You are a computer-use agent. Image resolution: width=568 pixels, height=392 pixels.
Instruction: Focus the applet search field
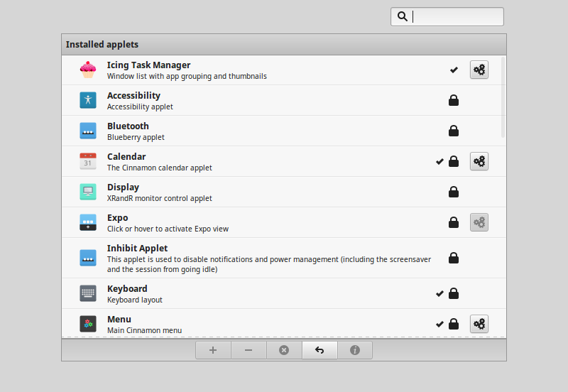[x=447, y=16]
